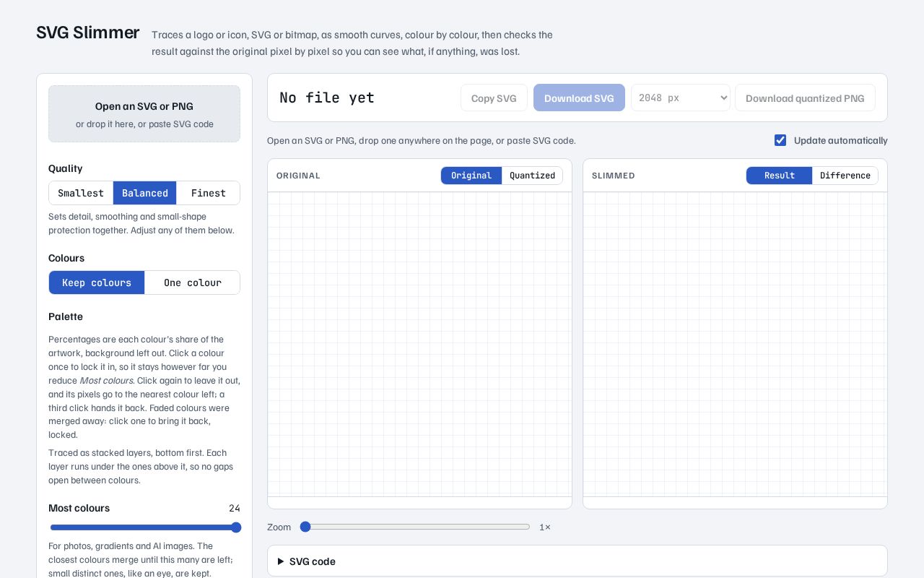Choose the Finest quality option
This screenshot has height=578, width=924.
(209, 193)
